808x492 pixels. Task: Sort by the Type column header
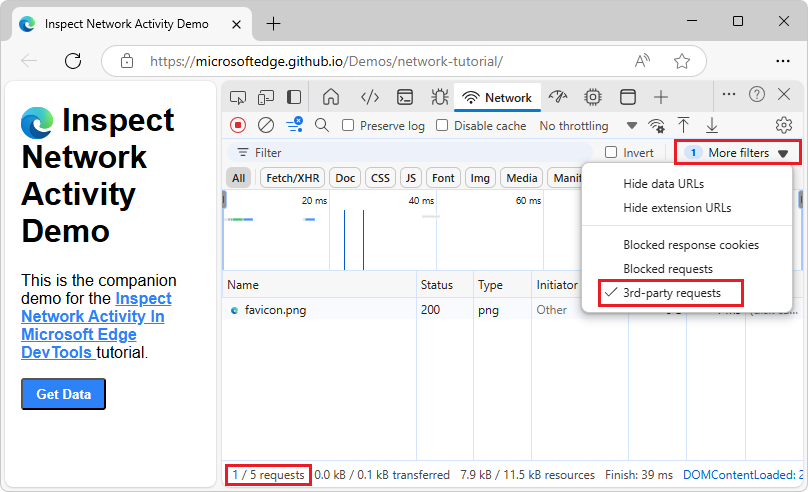pyautogui.click(x=502, y=285)
